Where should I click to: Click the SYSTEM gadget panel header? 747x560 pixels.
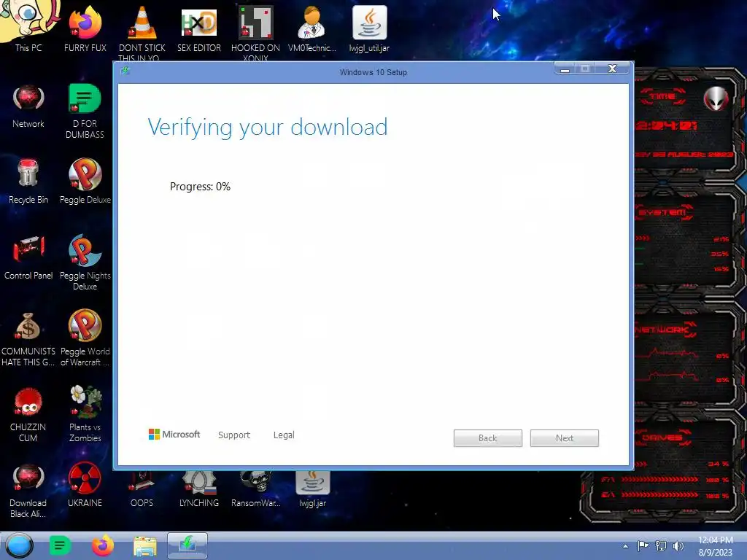[662, 212]
